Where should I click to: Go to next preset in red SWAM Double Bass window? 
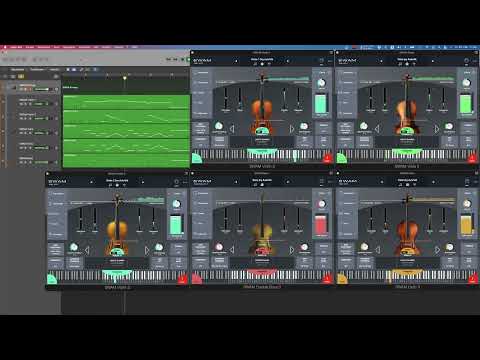[288, 182]
